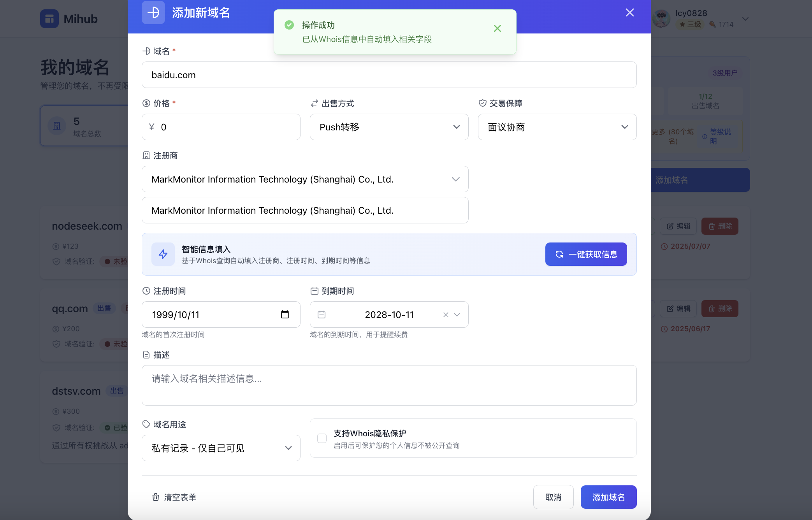
Task: Click the baidu.com domain name field
Action: (389, 75)
